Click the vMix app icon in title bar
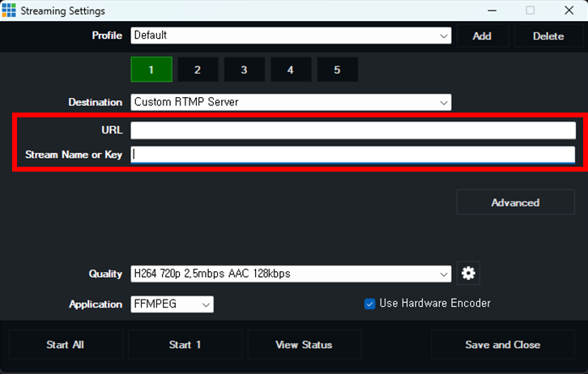 10,11
